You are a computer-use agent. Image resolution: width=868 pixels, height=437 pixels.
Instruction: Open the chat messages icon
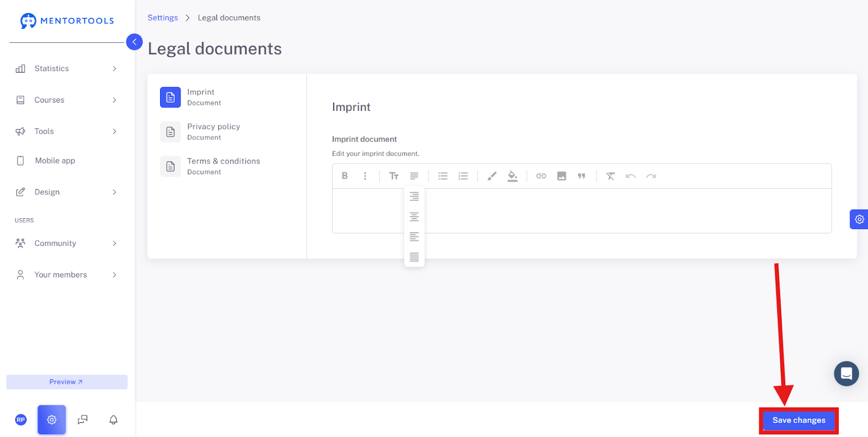click(82, 420)
